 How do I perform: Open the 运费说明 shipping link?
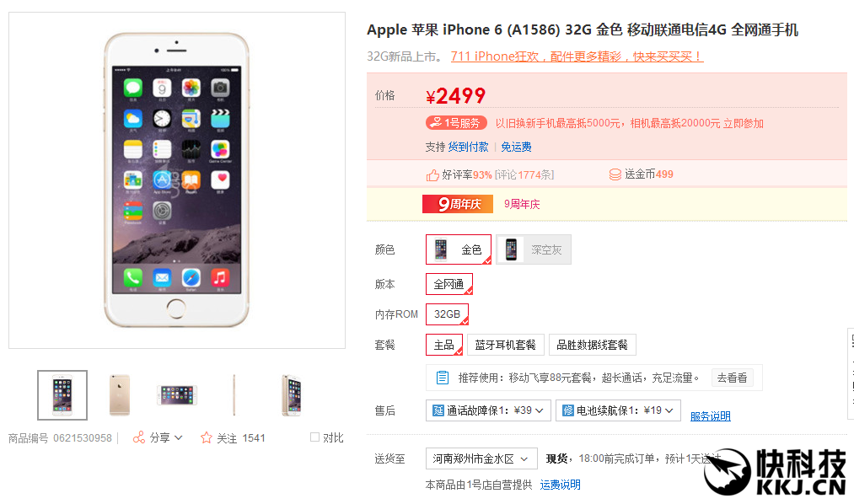560,485
